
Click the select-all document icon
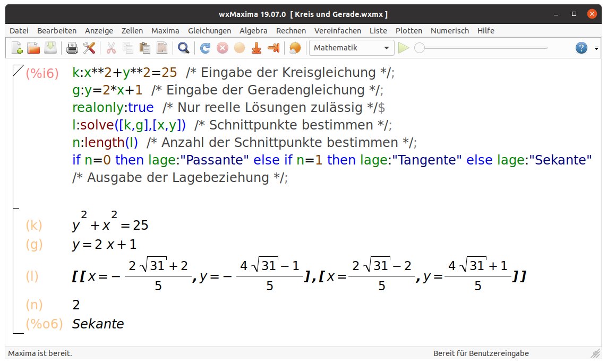click(x=162, y=48)
